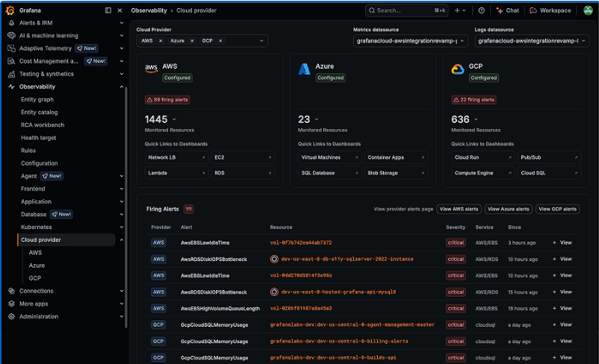Open resource vol-0dd270d5814f5e98a link
The image size is (599, 364).
coord(301,275)
